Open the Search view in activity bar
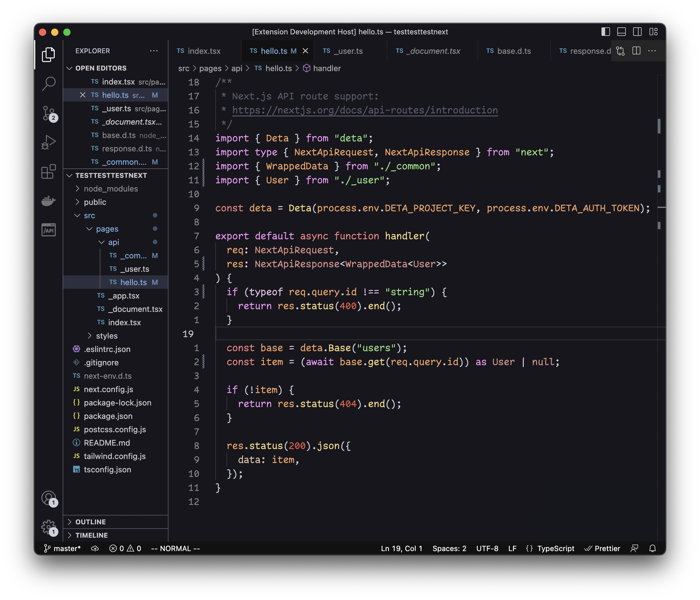The width and height of the screenshot is (700, 600). 49,83
